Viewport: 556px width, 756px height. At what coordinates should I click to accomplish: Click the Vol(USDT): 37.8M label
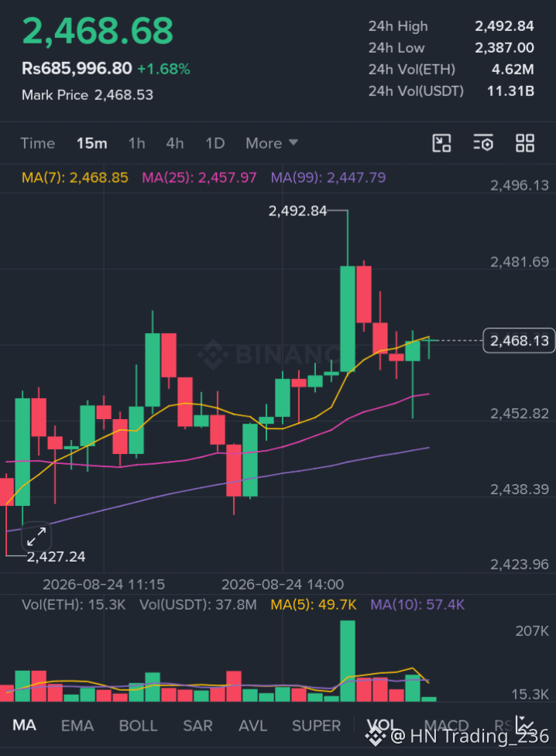[x=198, y=605]
